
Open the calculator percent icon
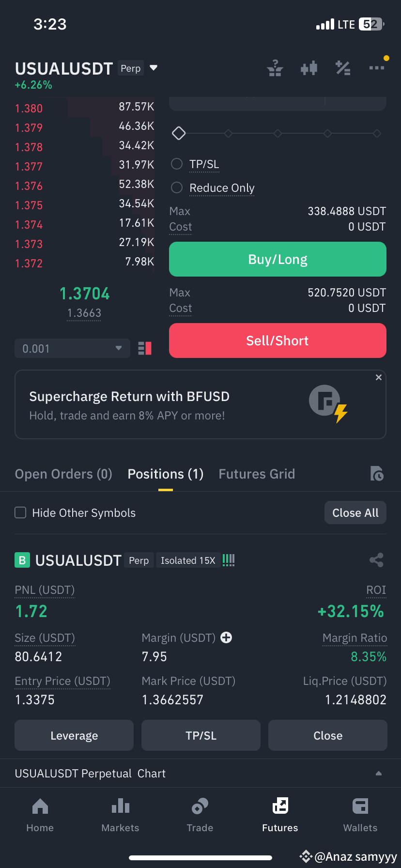tap(343, 68)
